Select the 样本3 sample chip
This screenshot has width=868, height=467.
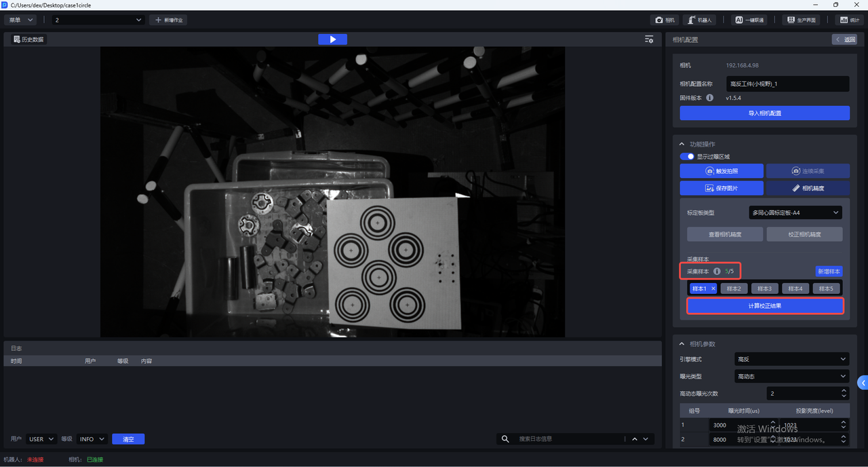click(764, 288)
